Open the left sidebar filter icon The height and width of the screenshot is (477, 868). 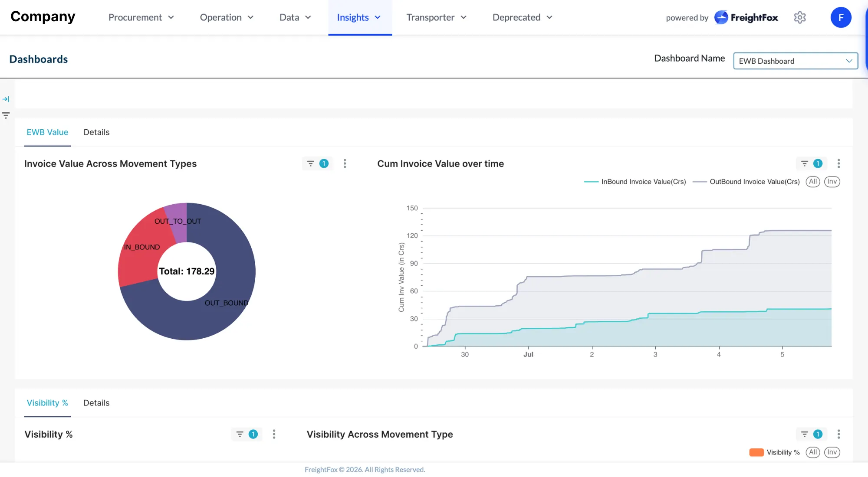tap(6, 115)
